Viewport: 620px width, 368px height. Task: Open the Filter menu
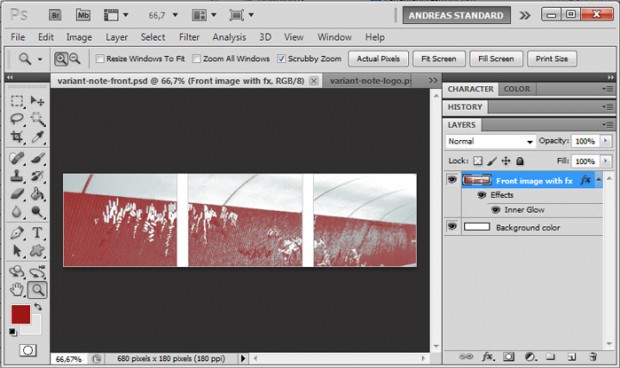tap(189, 37)
